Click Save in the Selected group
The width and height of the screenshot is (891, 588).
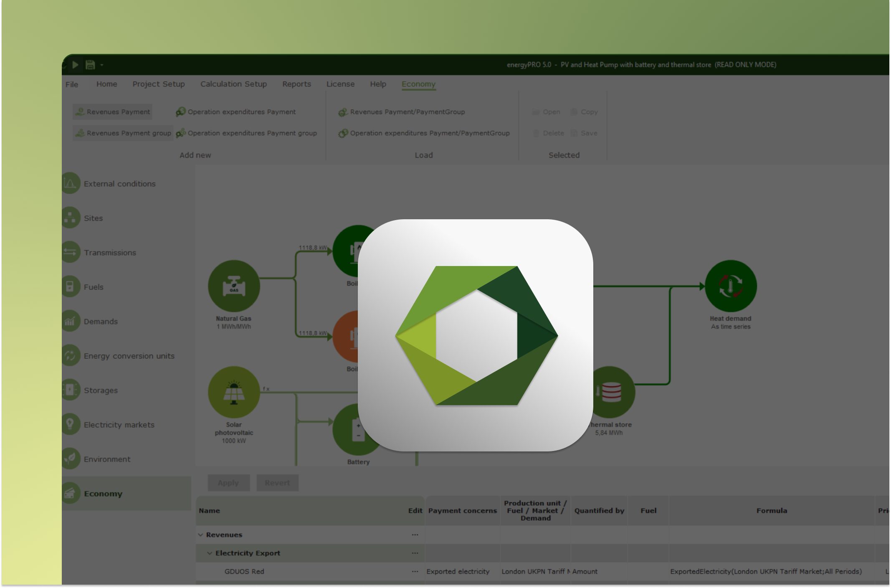(x=584, y=133)
